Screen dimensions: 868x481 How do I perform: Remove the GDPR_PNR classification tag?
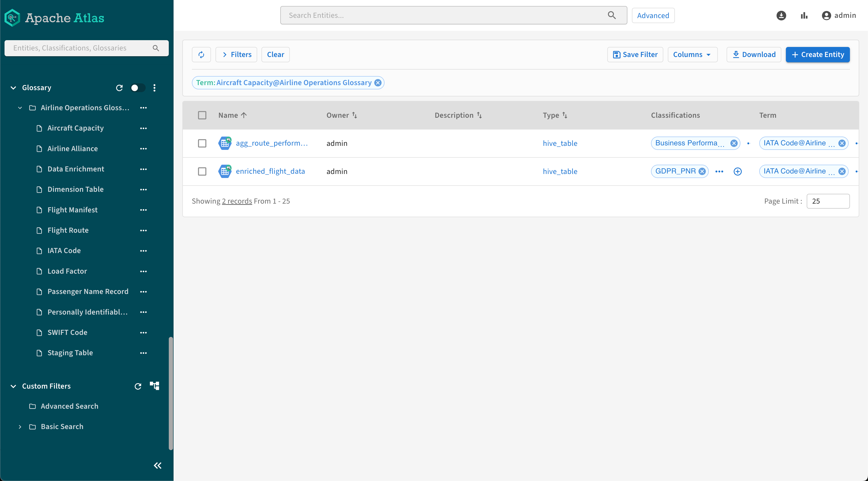coord(702,171)
